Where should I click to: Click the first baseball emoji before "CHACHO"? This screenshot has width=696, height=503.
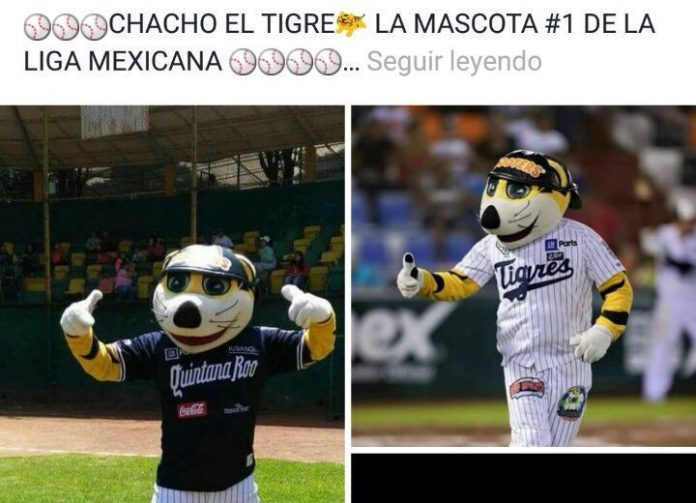[x=37, y=27]
